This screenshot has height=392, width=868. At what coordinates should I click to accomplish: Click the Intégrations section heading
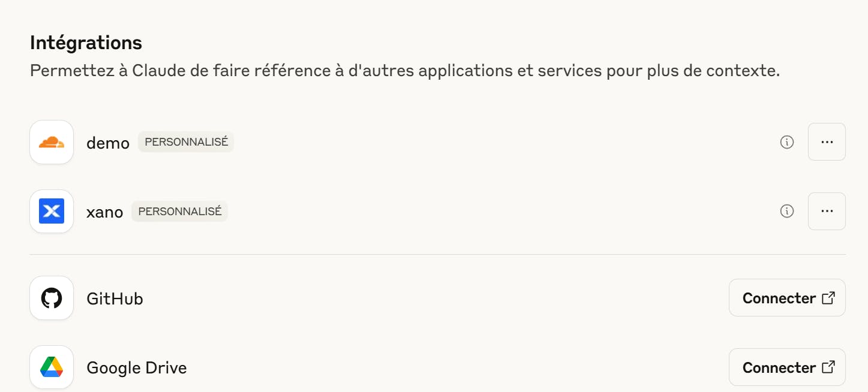click(x=86, y=43)
